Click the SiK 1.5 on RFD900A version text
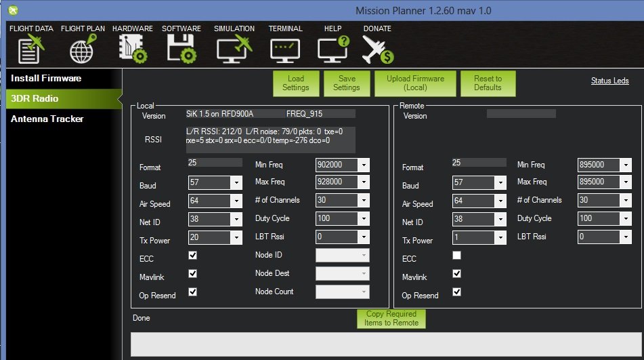The width and height of the screenshot is (644, 360). pyautogui.click(x=219, y=114)
